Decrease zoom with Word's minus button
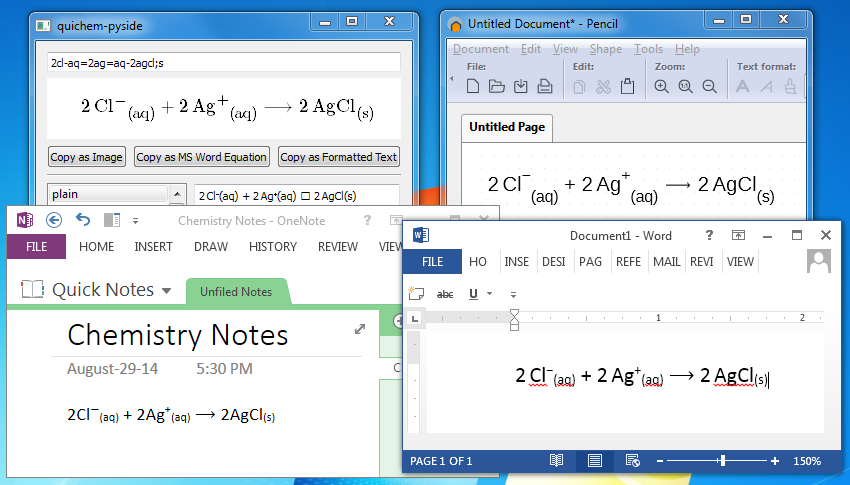Viewport: 850px width, 485px height. (x=660, y=461)
